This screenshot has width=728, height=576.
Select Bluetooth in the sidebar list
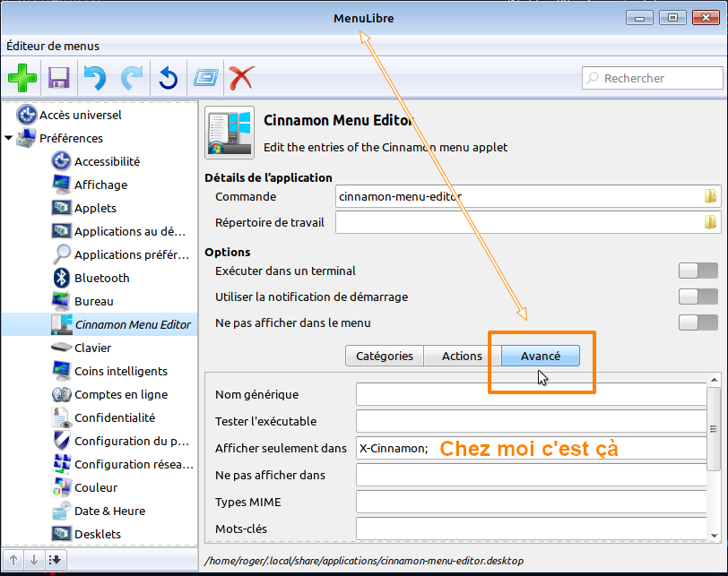coord(101,278)
